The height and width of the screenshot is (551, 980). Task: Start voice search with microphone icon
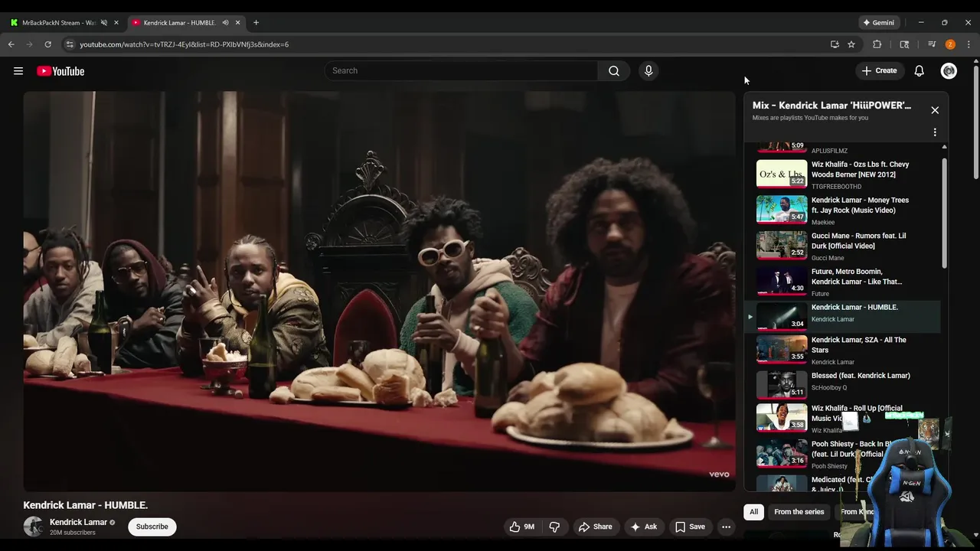[648, 70]
